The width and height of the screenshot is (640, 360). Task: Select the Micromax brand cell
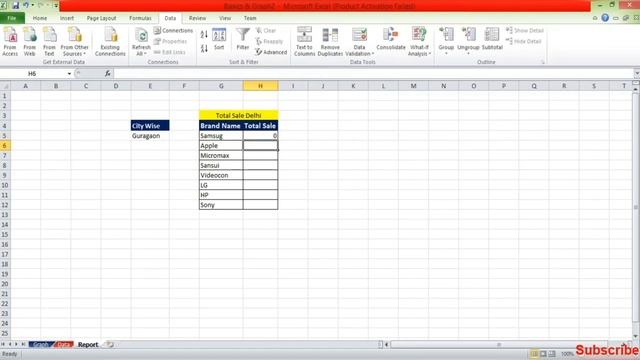click(x=221, y=156)
